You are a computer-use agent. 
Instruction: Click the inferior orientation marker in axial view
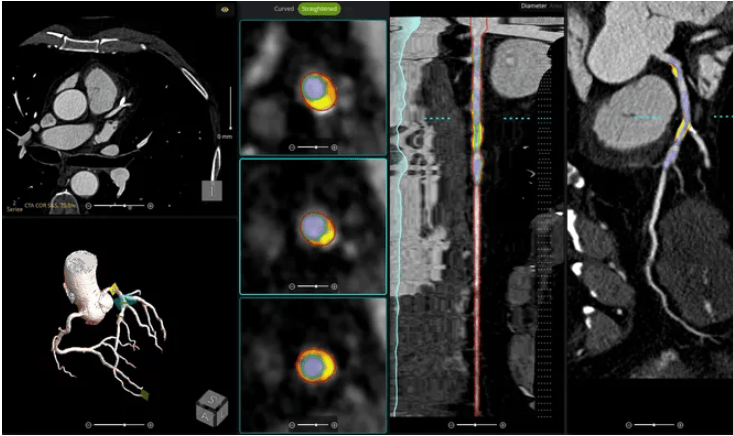(213, 189)
